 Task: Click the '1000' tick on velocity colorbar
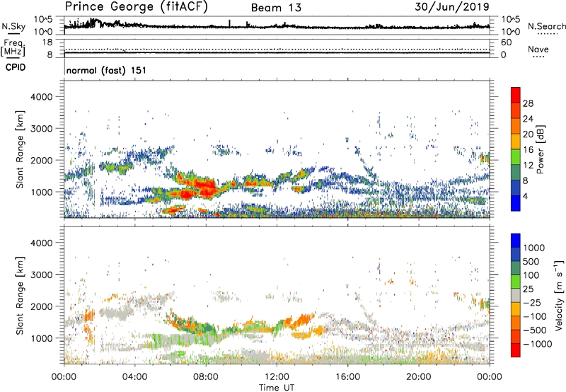pos(534,248)
